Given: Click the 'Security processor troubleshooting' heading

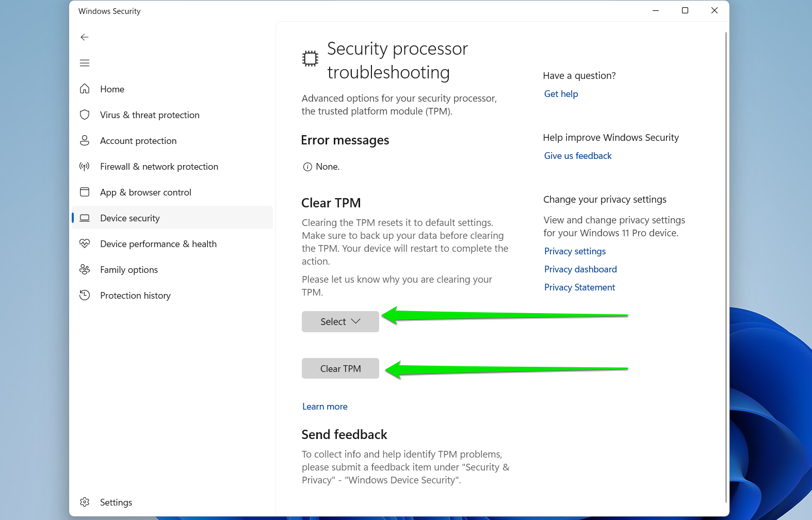Looking at the screenshot, I should (x=397, y=60).
